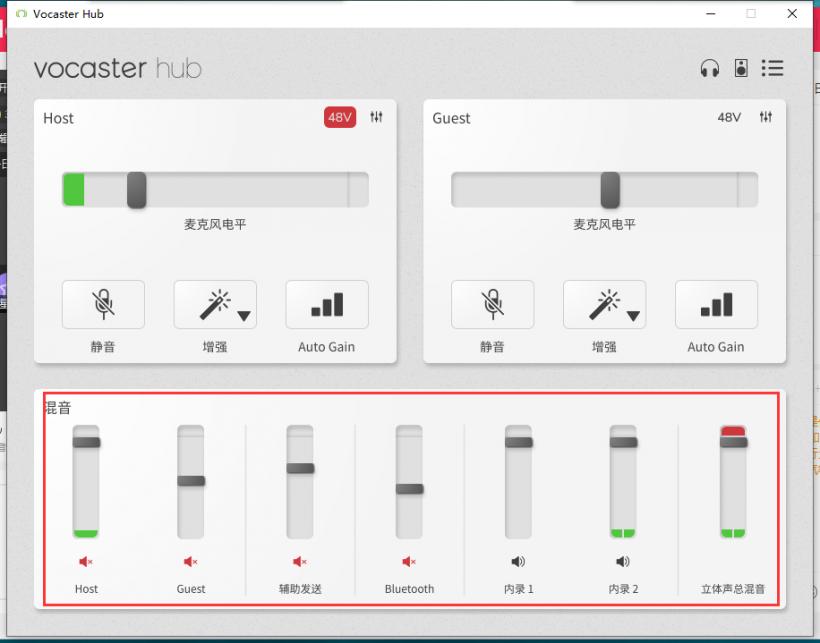Open the Host 增强 enhance tool

pyautogui.click(x=209, y=304)
